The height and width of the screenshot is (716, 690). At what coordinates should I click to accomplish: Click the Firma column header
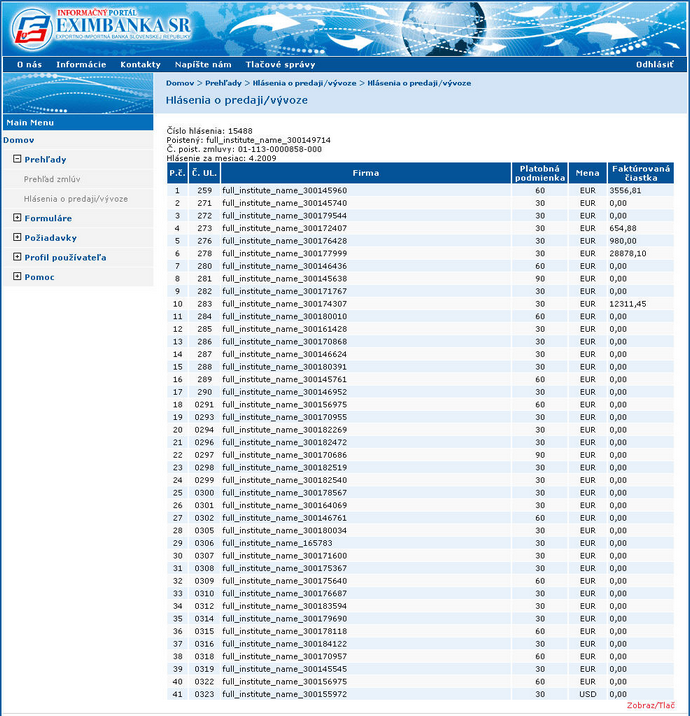[366, 173]
